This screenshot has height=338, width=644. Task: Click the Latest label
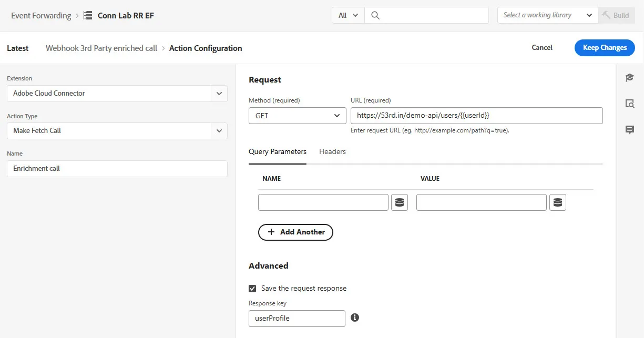(x=18, y=48)
